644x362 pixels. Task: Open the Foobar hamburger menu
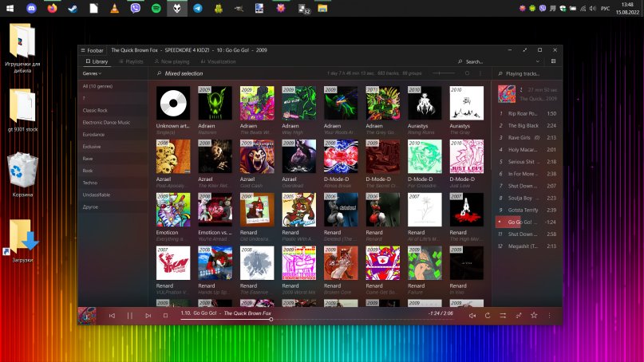[82, 49]
